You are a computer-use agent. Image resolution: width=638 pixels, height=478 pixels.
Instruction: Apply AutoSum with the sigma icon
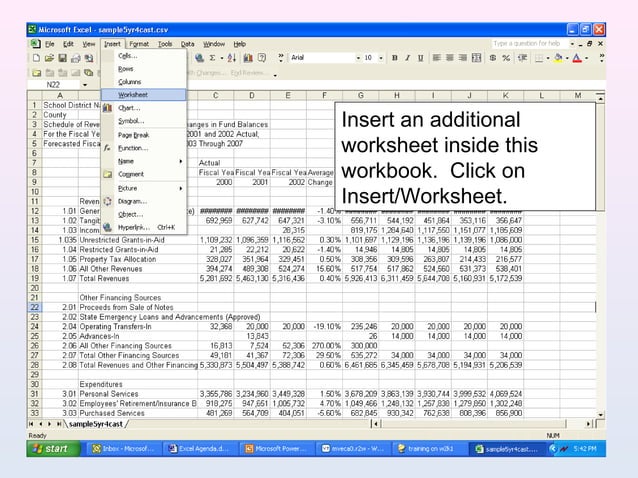[x=212, y=58]
